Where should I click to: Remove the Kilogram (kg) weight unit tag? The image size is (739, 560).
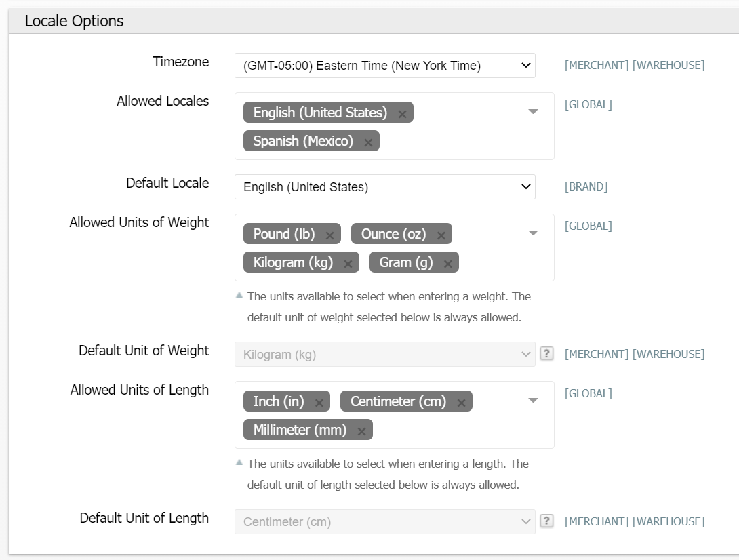[x=348, y=264]
